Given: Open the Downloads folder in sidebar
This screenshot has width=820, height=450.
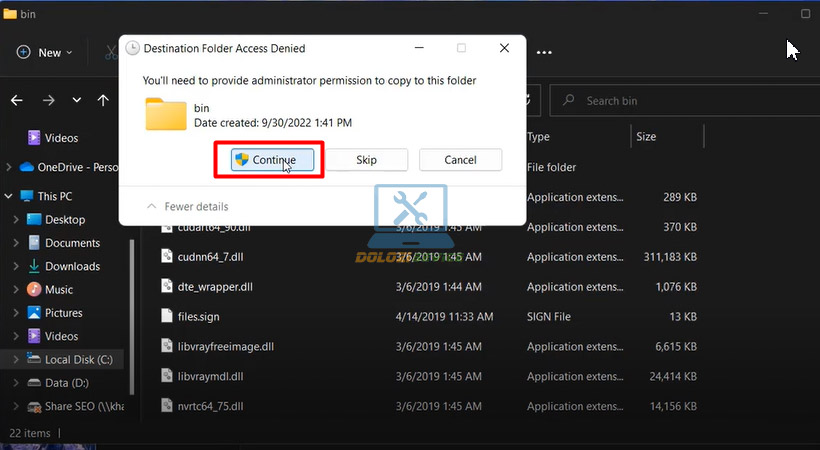Looking at the screenshot, I should coord(72,266).
